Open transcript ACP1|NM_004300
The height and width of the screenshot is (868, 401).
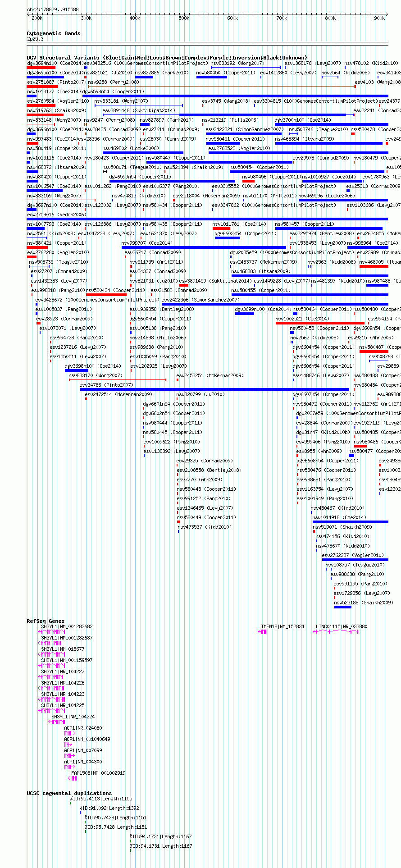[83, 762]
